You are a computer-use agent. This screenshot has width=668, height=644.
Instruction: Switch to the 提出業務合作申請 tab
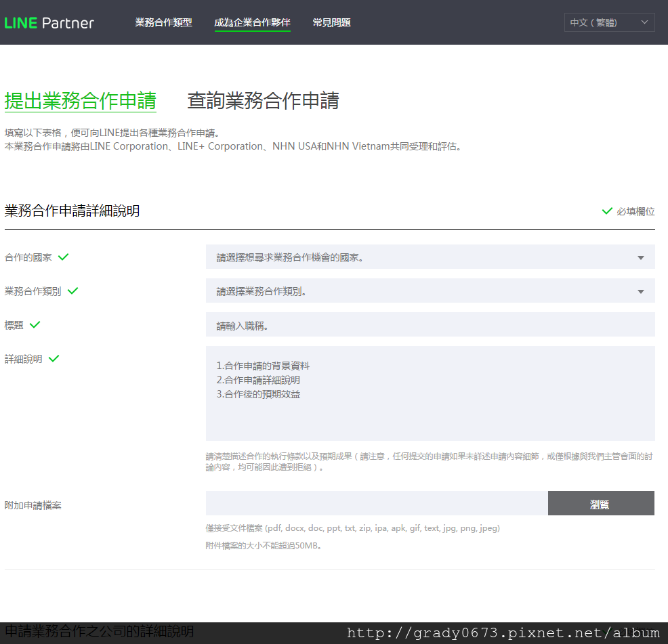81,101
